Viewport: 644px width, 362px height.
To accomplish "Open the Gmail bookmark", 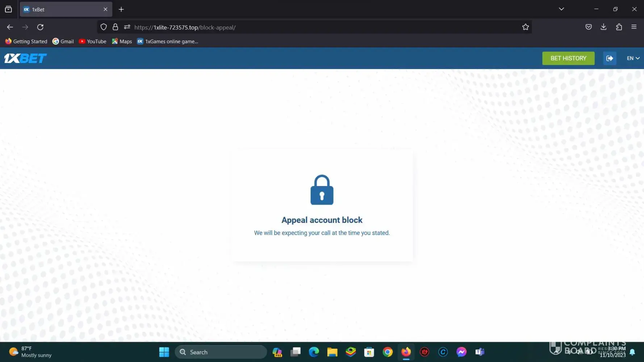I will 63,41.
